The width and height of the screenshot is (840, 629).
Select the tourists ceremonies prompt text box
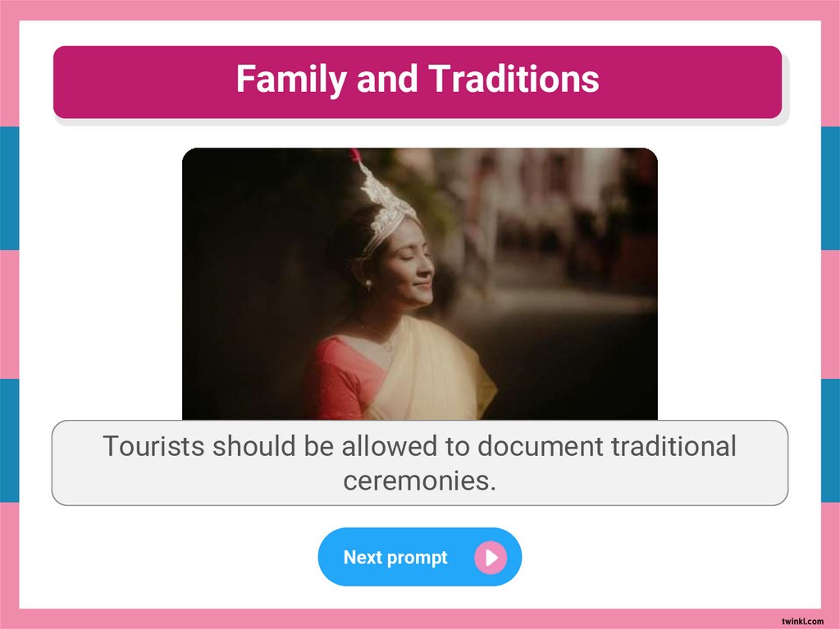tap(419, 463)
